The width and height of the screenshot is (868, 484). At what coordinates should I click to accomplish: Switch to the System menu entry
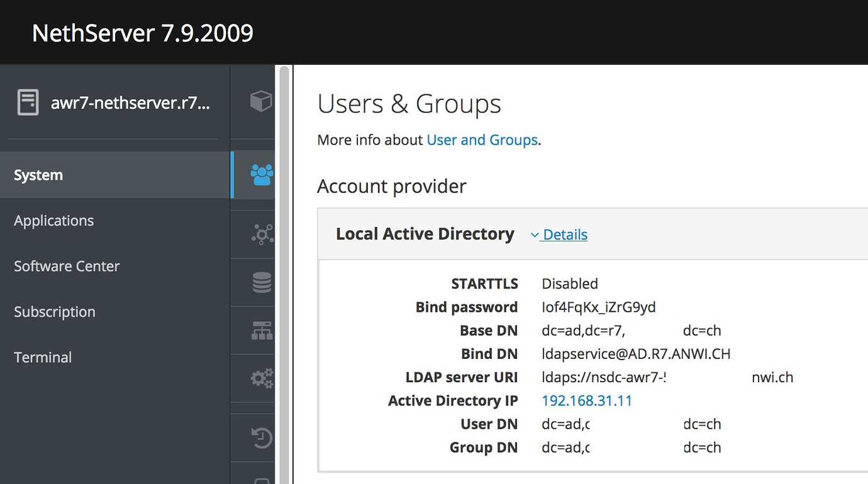38,175
